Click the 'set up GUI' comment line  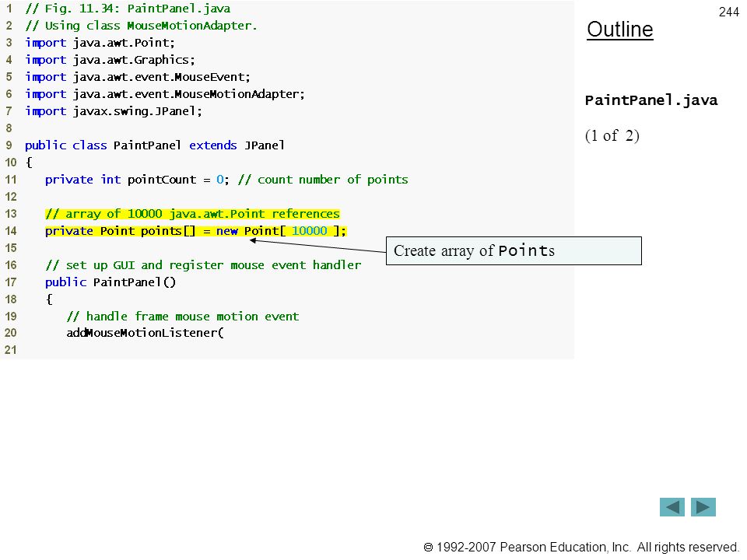(x=203, y=265)
